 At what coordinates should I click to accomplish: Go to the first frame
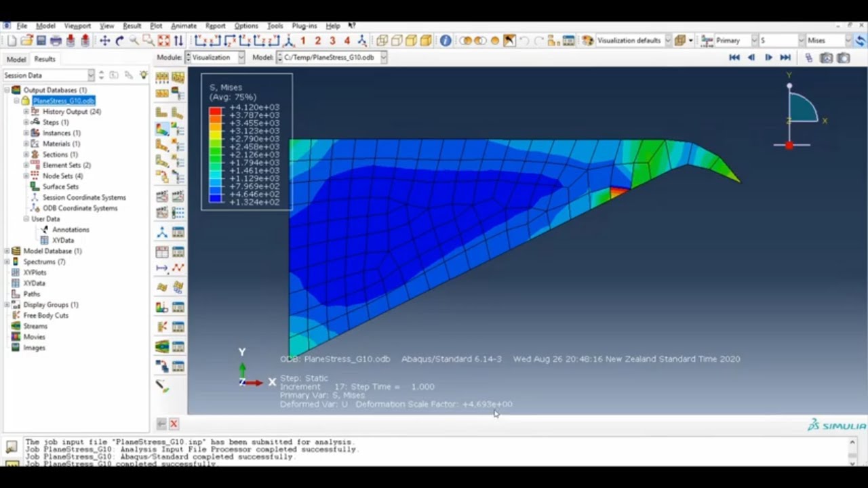tap(734, 58)
